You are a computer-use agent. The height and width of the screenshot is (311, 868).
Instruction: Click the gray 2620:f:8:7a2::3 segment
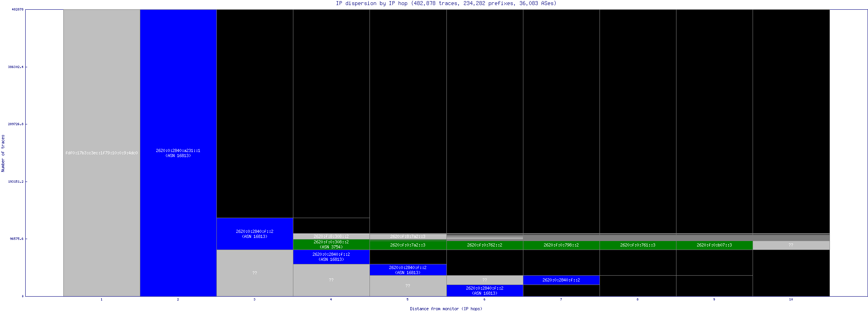[408, 236]
